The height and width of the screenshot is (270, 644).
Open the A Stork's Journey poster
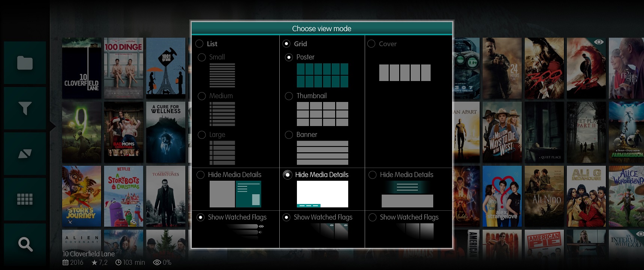82,196
